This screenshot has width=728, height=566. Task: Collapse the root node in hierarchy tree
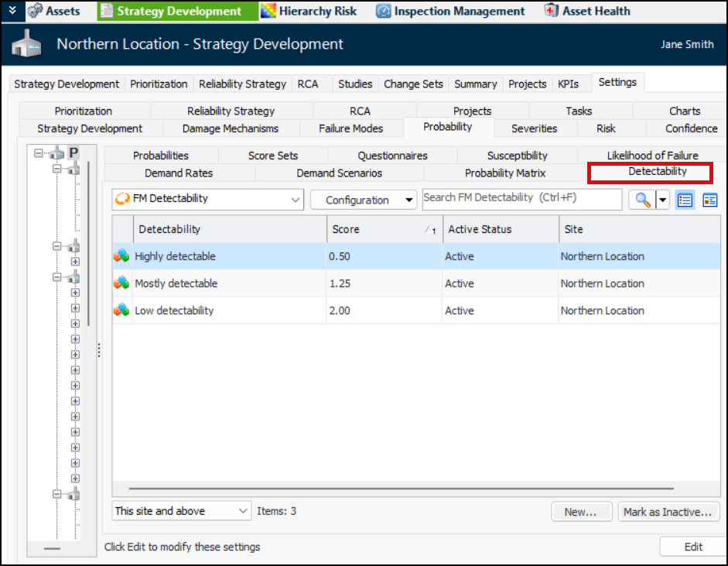point(39,153)
